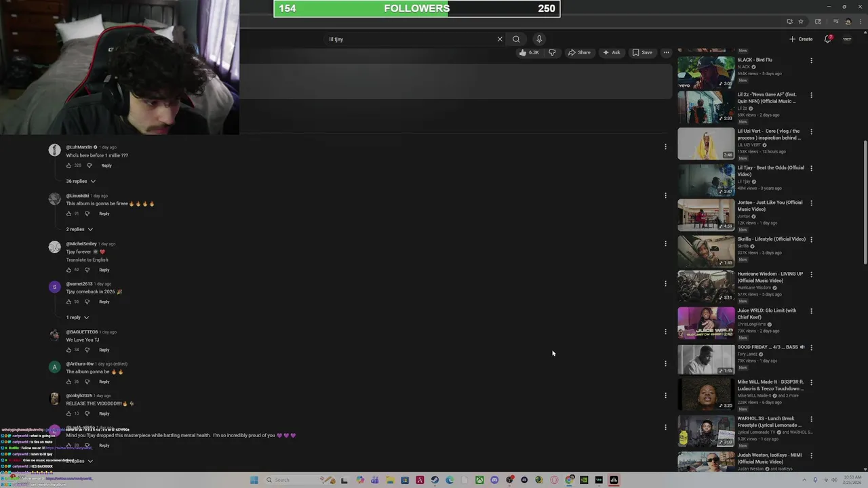Open options menu for @Arthuro-l6w comment
This screenshot has width=868, height=488.
[665, 363]
